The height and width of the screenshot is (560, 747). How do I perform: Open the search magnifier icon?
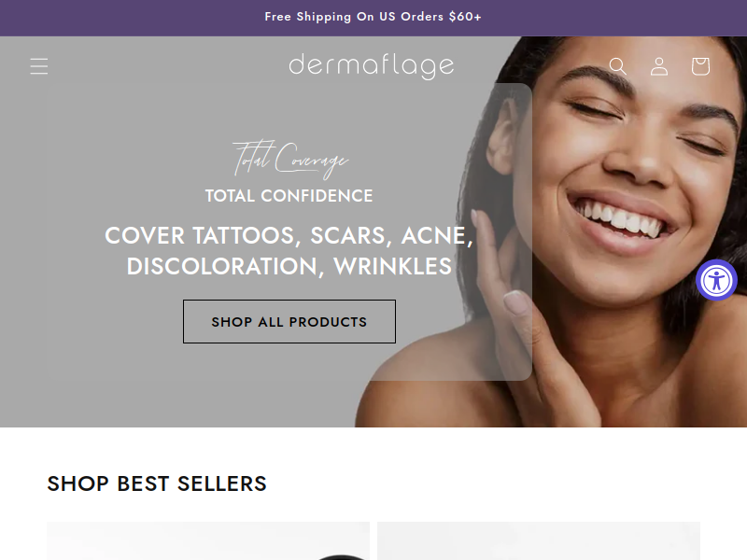point(617,66)
